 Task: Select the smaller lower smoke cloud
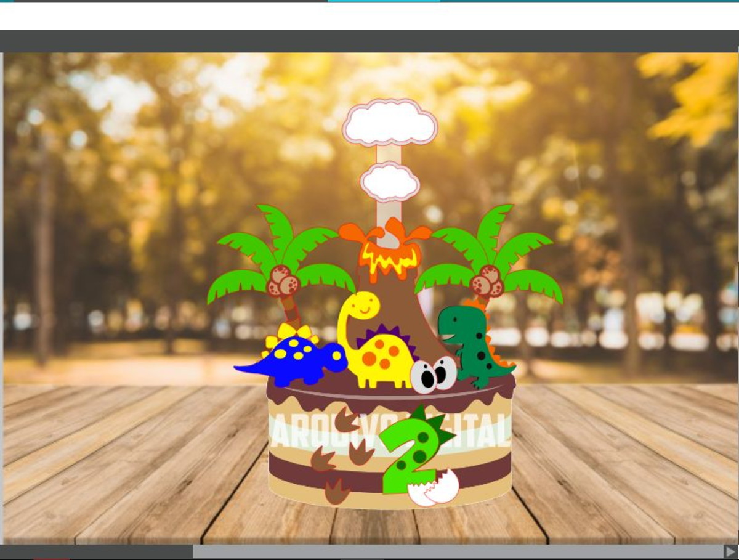tap(390, 182)
